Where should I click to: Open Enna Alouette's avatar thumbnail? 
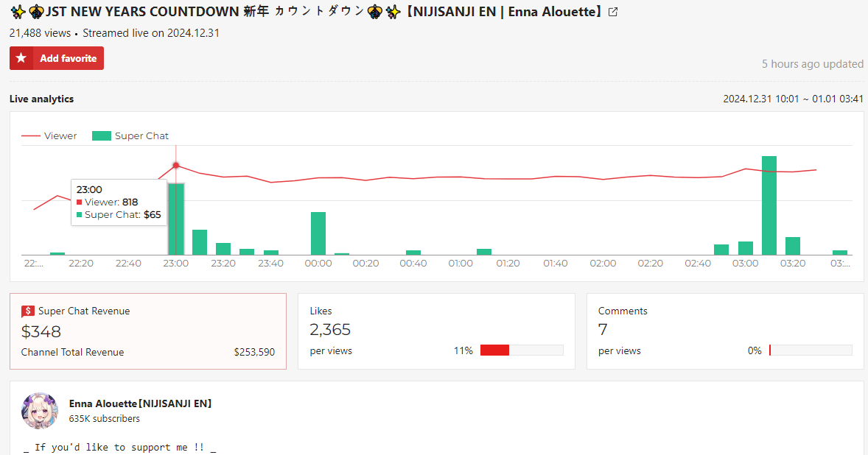[x=39, y=411]
